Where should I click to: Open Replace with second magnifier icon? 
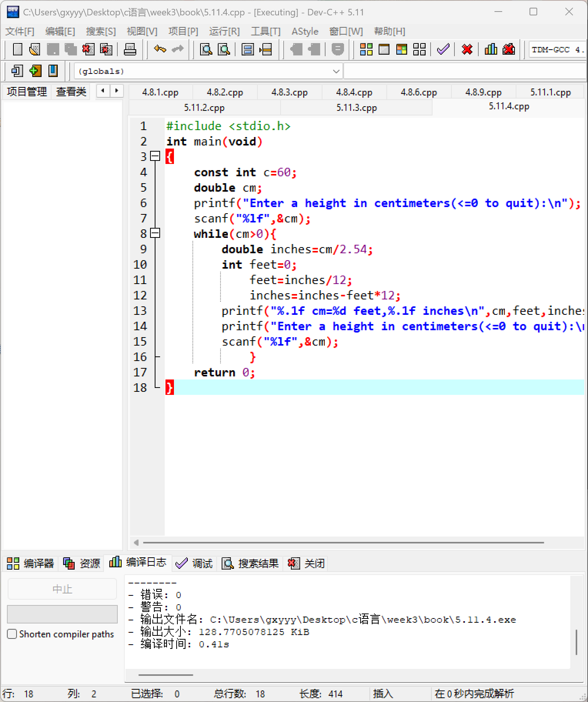point(224,49)
